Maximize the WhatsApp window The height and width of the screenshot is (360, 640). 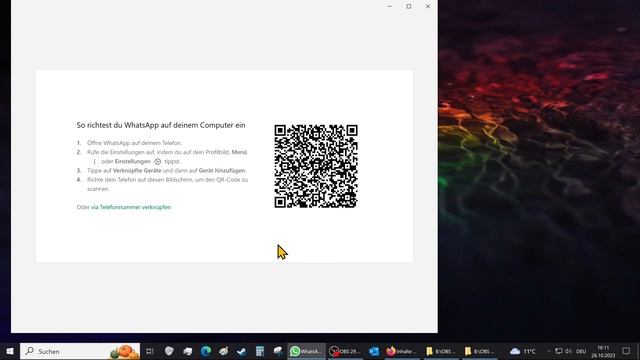click(x=409, y=7)
